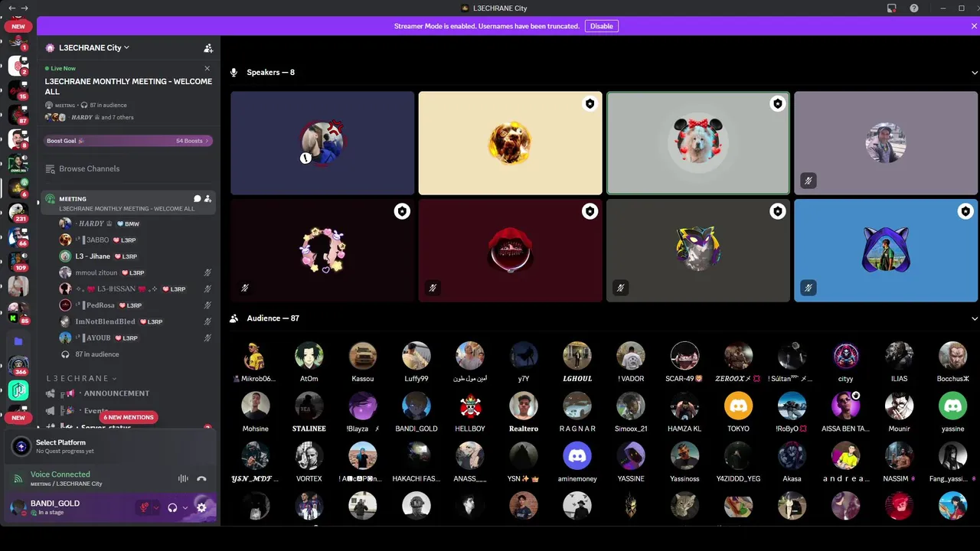
Task: Select the MEETING stage channel
Action: pyautogui.click(x=128, y=203)
